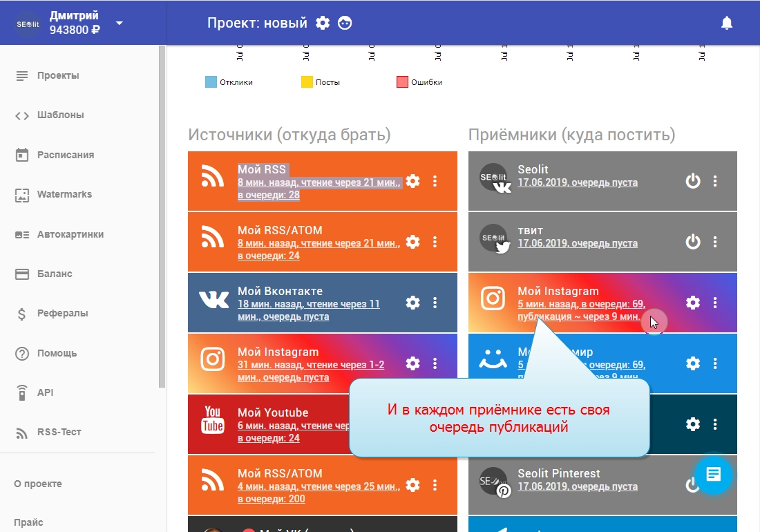The image size is (760, 532).
Task: Click the Мой RSS/ATOM status link with queue 24
Action: pyautogui.click(x=319, y=249)
